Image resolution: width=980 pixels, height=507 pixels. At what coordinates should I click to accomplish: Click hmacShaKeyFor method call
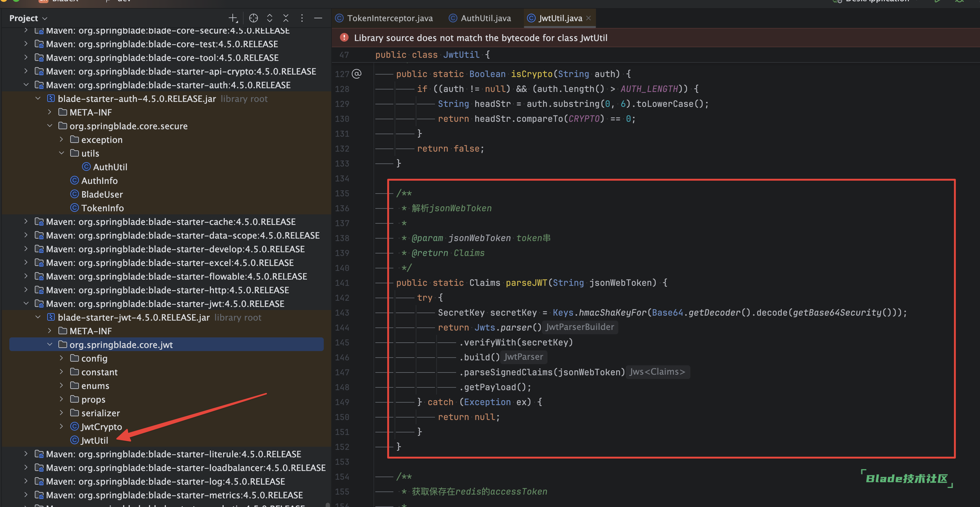pyautogui.click(x=613, y=313)
